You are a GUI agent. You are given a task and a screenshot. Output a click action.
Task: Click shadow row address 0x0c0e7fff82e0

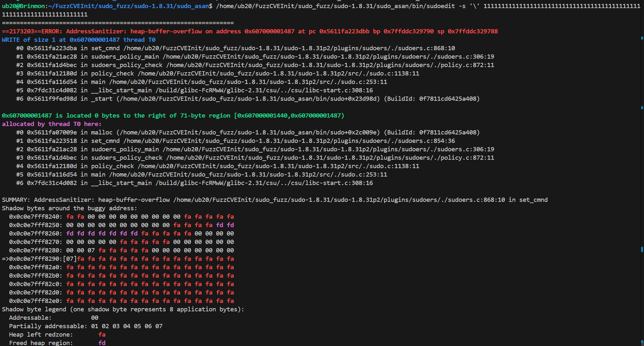click(x=36, y=301)
